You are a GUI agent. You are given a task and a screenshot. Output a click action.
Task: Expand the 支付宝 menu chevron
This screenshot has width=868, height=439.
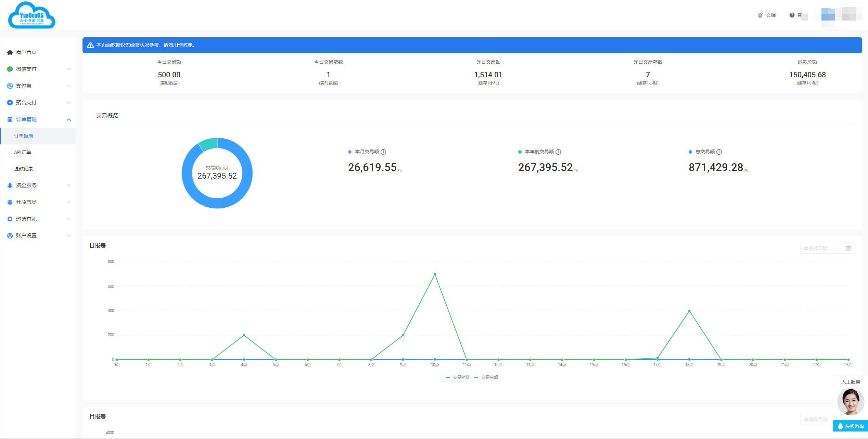(x=69, y=86)
